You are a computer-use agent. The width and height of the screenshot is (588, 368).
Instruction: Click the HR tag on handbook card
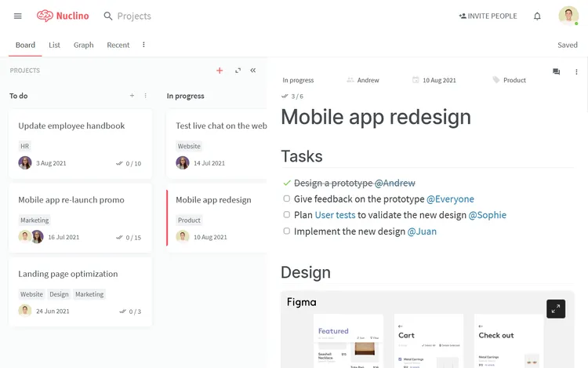point(25,146)
